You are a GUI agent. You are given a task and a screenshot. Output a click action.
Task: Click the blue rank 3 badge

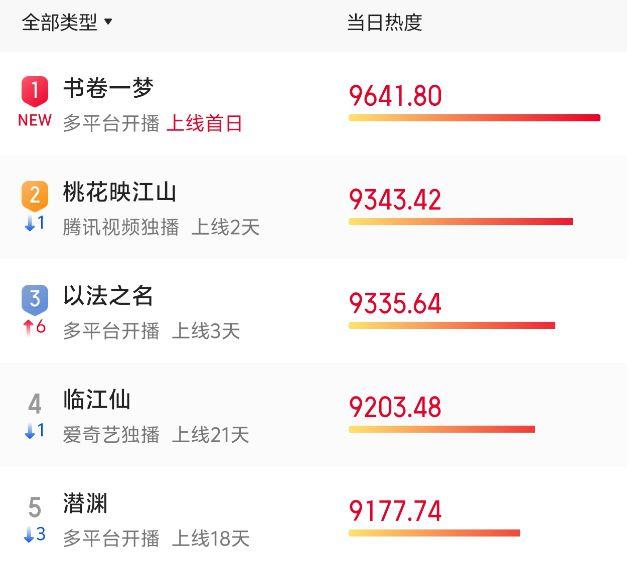[x=35, y=300]
